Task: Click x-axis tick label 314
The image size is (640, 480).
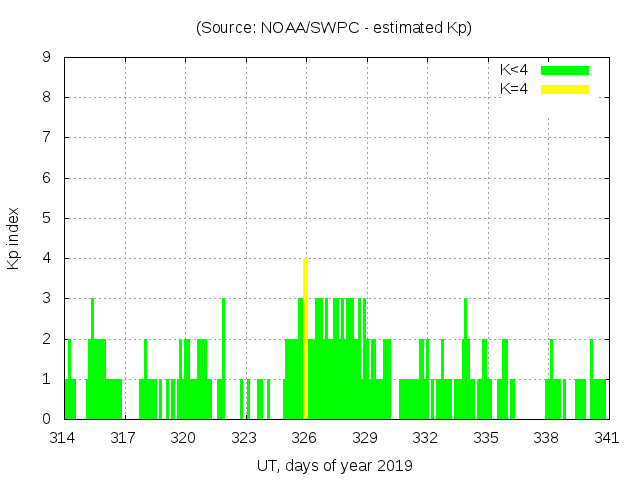Action: pyautogui.click(x=63, y=437)
